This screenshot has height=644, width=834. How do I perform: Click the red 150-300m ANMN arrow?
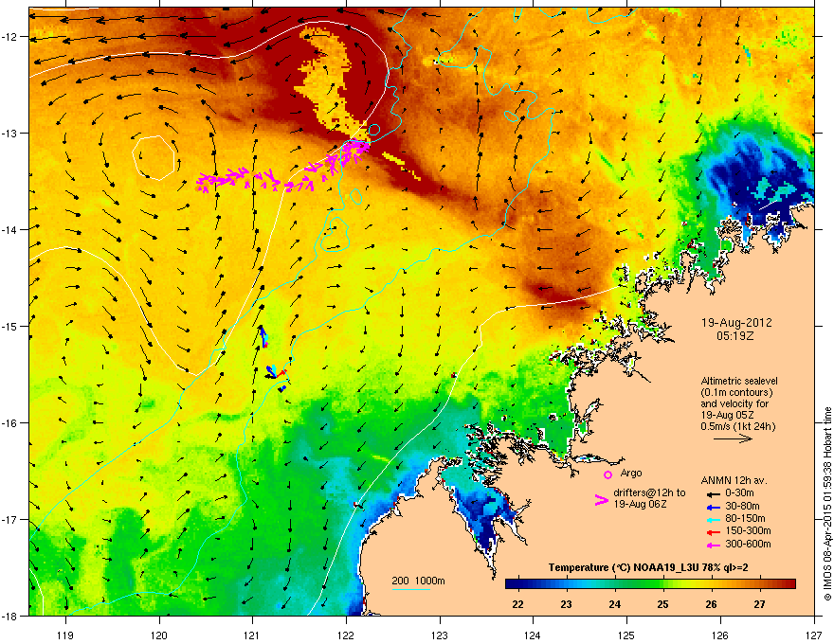click(714, 532)
